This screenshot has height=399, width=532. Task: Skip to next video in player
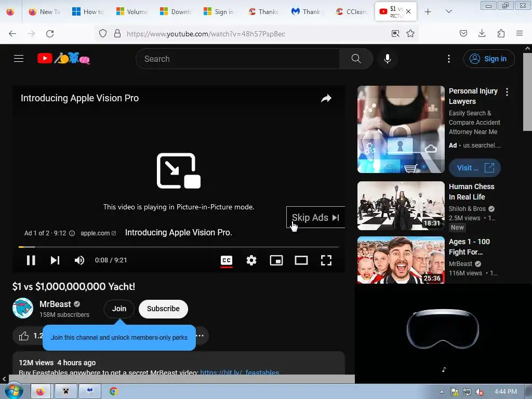[x=55, y=260]
